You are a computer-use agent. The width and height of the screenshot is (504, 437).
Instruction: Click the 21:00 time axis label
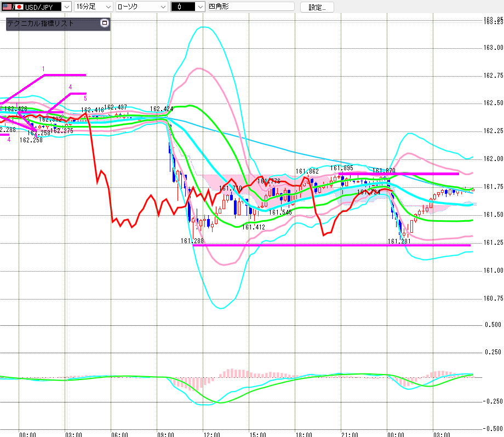point(350,434)
